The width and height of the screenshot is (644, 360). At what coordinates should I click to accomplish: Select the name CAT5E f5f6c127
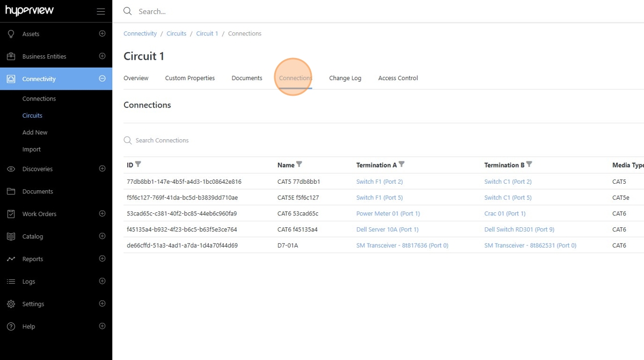click(298, 198)
